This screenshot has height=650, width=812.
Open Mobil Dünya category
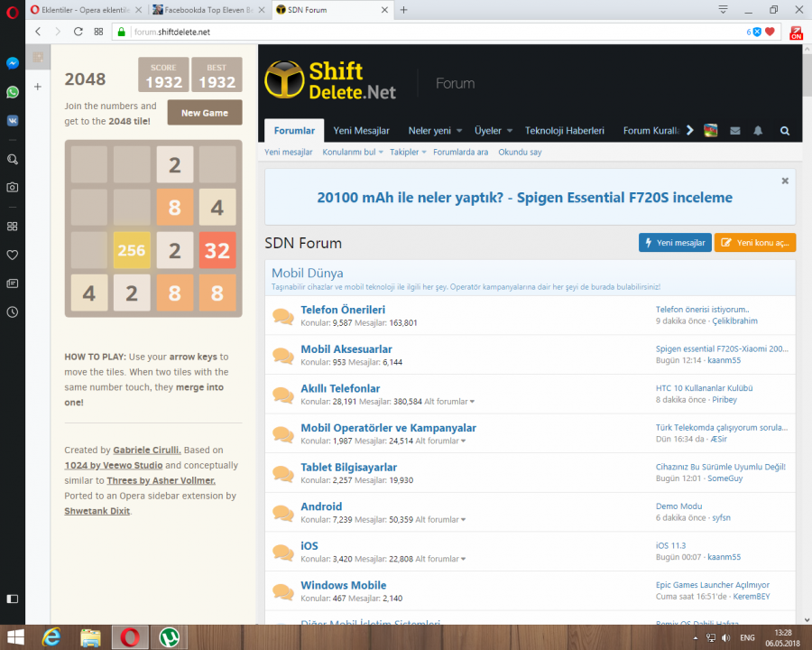pos(307,274)
